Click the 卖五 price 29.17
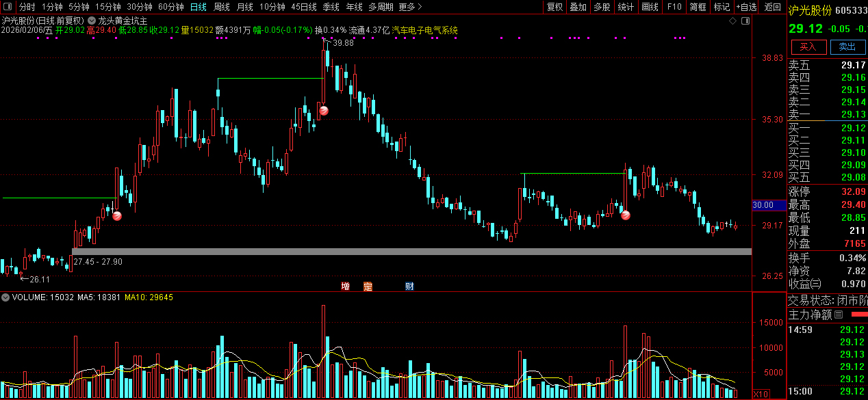 tap(853, 66)
